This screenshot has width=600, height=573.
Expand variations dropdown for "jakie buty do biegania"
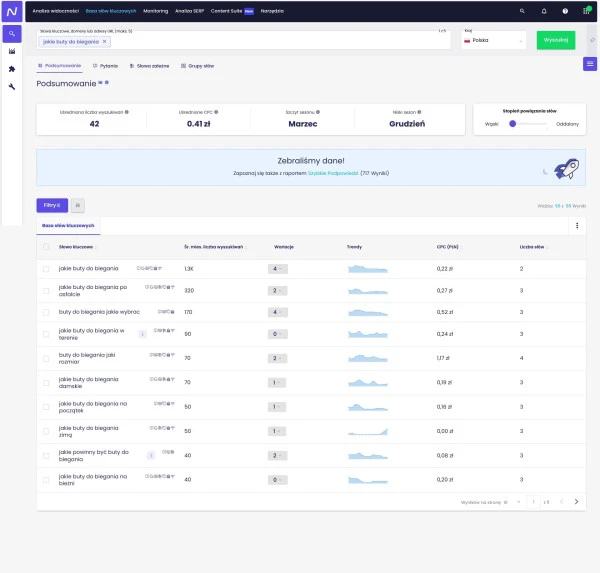coord(279,269)
